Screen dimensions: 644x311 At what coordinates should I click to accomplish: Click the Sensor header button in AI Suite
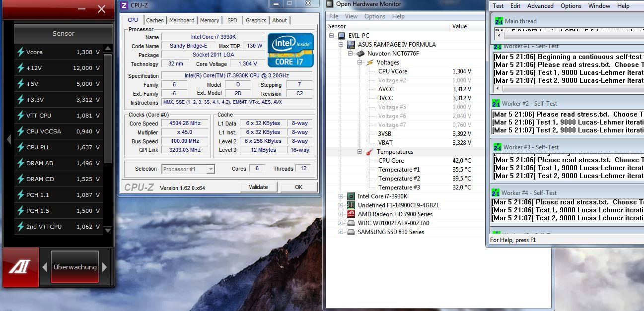[x=64, y=34]
